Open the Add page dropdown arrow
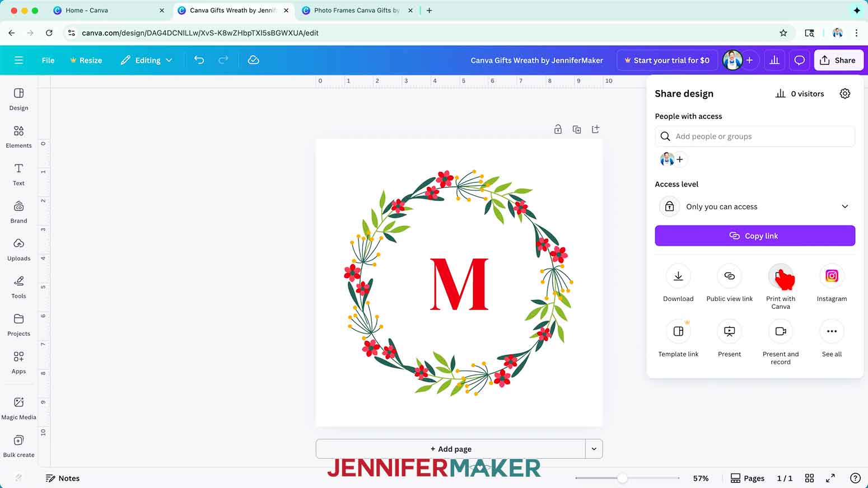Image resolution: width=868 pixels, height=488 pixels. [594, 449]
